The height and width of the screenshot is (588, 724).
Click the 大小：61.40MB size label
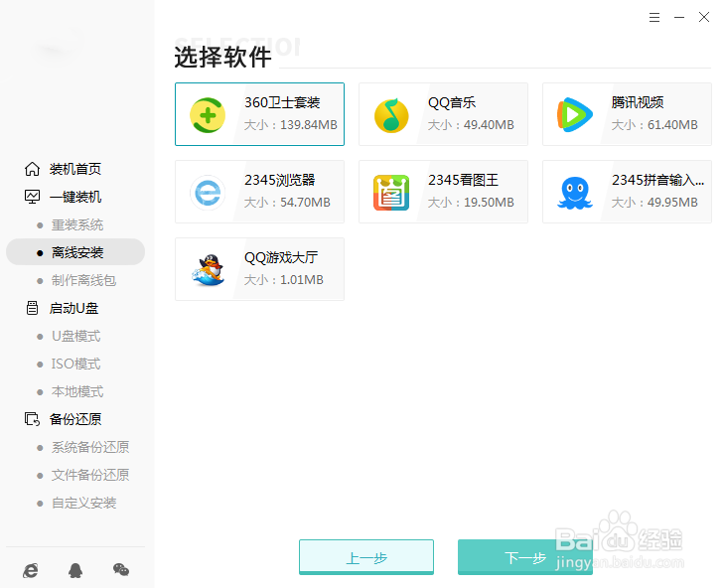coord(654,125)
